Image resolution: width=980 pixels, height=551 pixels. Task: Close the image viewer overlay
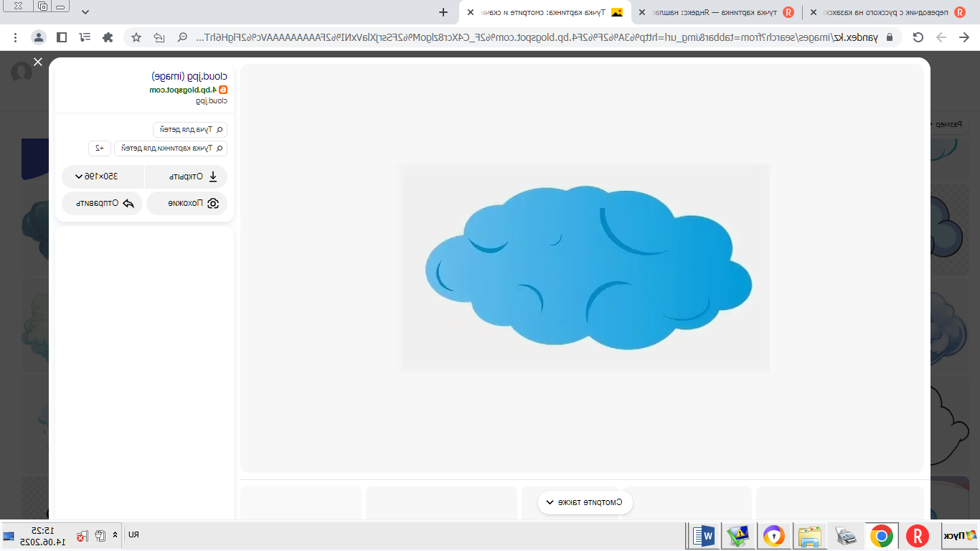click(38, 62)
